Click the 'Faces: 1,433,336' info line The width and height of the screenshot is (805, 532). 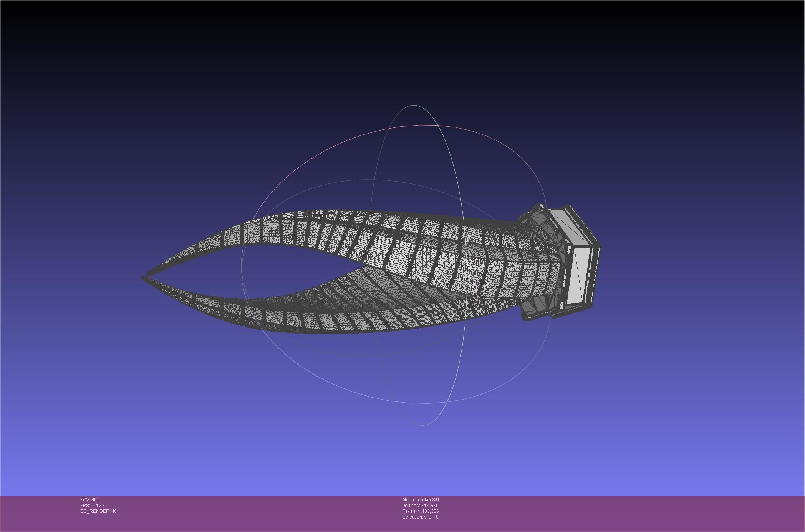[421, 511]
